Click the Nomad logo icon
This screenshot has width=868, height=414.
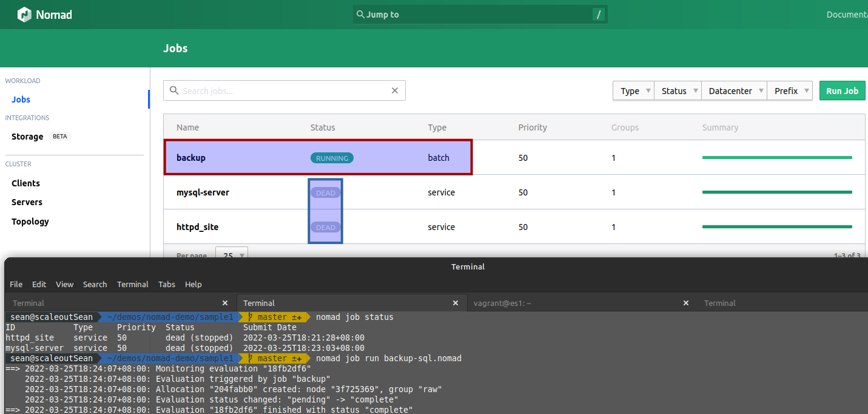(24, 15)
